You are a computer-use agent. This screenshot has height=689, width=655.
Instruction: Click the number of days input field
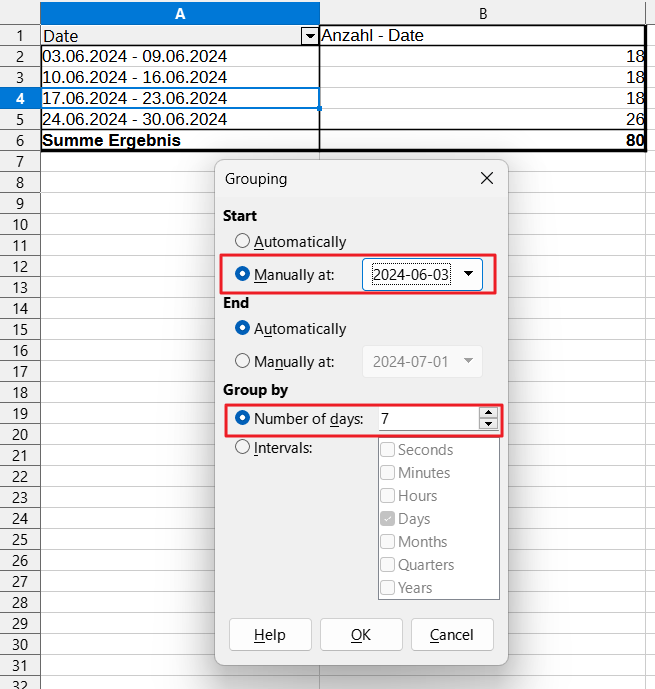[427, 419]
